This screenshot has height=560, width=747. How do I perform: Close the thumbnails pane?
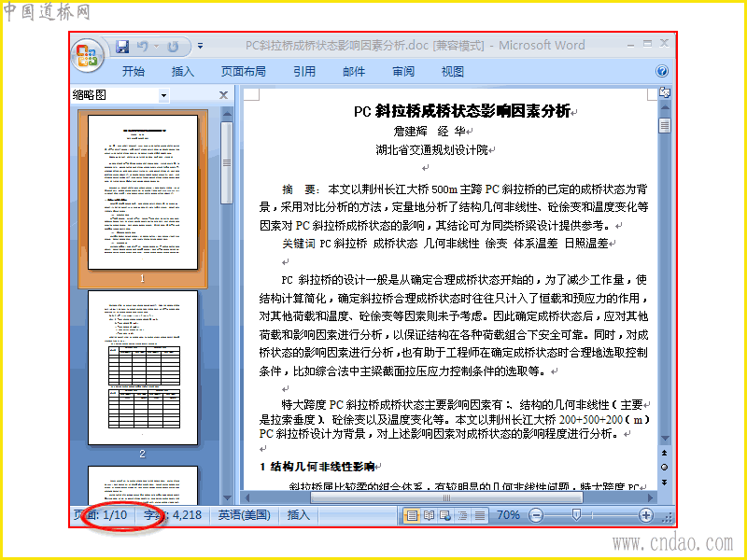223,95
